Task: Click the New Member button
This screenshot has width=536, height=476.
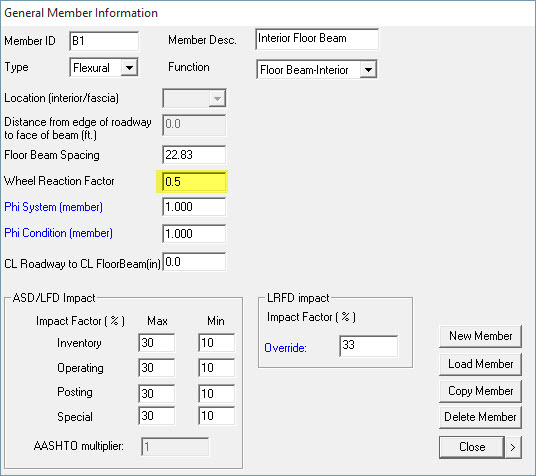Action: pyautogui.click(x=480, y=336)
